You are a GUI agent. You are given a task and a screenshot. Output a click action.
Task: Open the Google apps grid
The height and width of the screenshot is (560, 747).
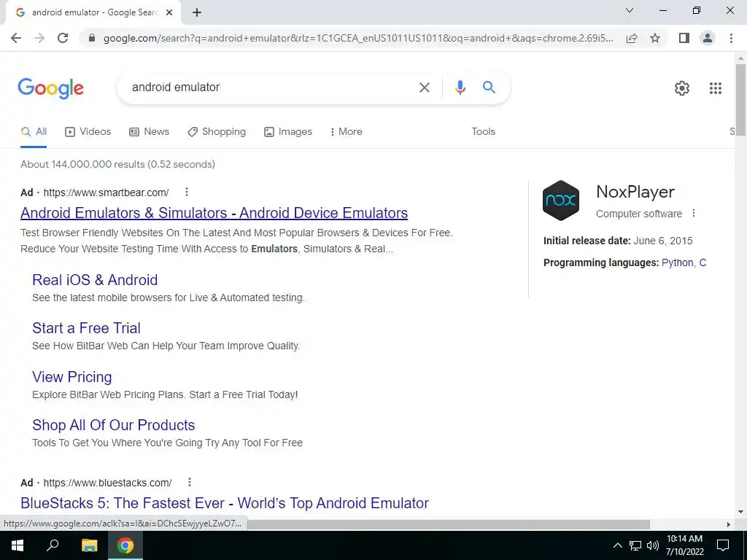(715, 88)
